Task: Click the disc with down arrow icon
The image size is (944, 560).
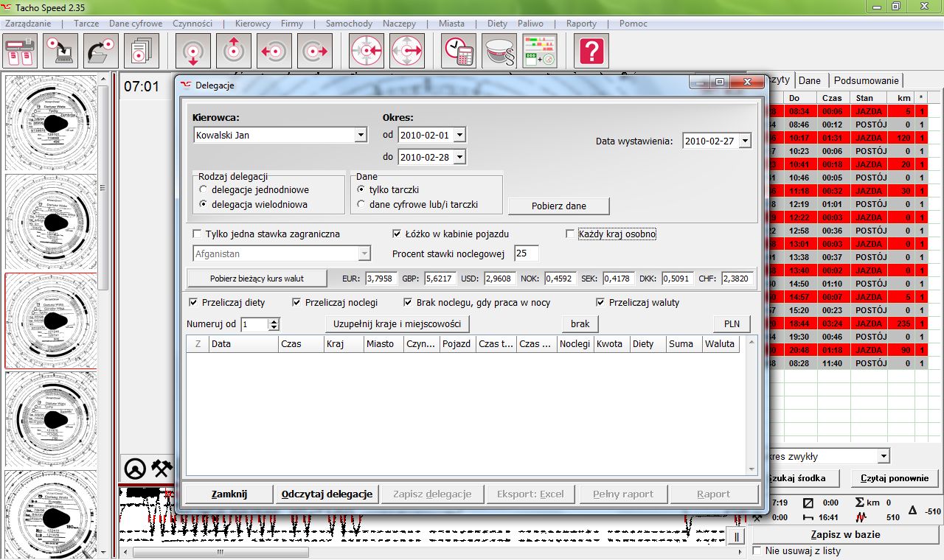Action: tap(193, 52)
